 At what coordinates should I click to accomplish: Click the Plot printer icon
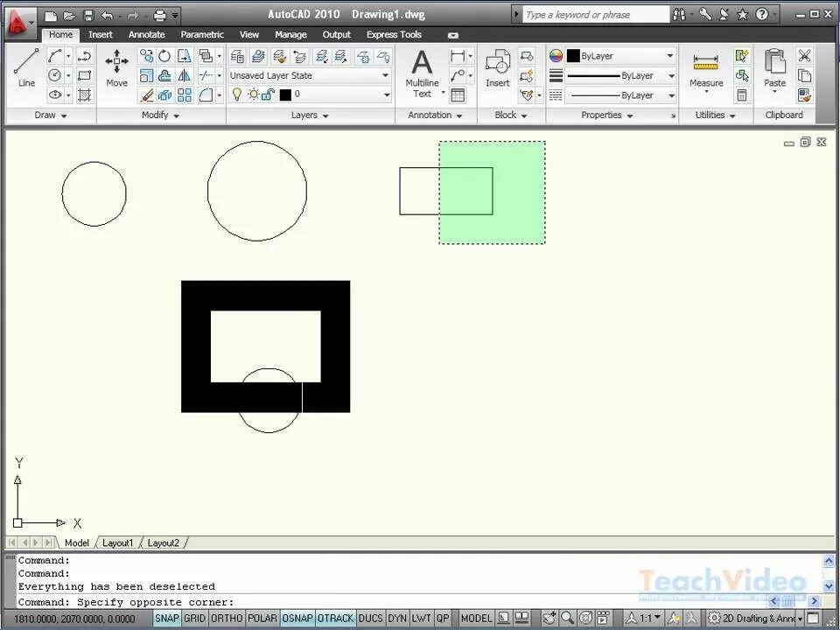click(x=159, y=15)
